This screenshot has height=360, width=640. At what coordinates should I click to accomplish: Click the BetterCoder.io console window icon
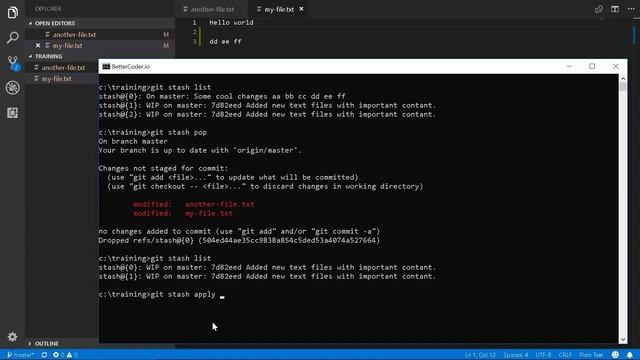coord(106,67)
